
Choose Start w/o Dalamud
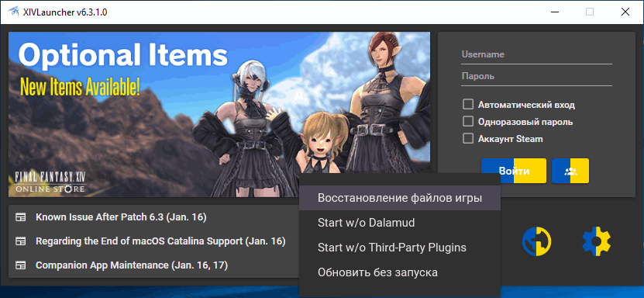(x=400, y=223)
